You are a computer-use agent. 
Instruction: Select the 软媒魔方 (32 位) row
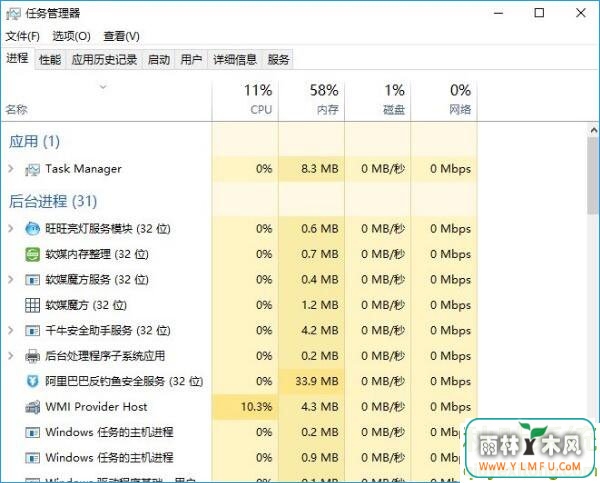pyautogui.click(x=240, y=305)
